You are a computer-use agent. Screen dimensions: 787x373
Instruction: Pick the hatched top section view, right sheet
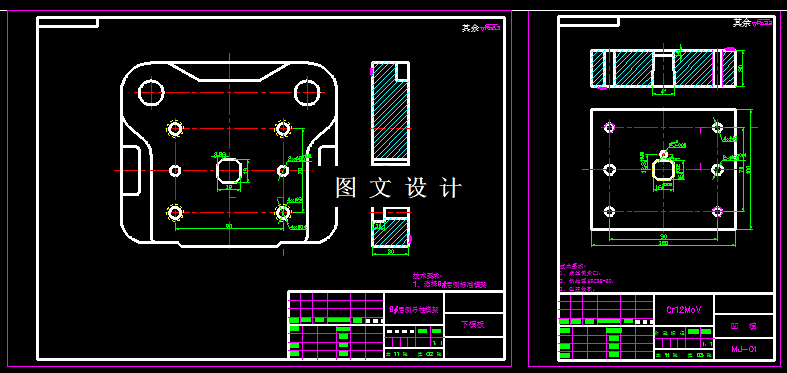click(x=664, y=69)
